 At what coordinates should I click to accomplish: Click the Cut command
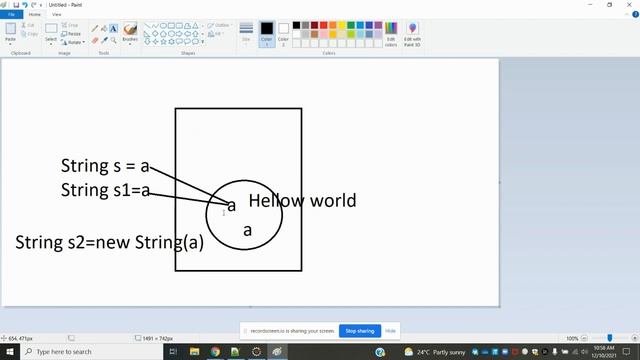28,25
